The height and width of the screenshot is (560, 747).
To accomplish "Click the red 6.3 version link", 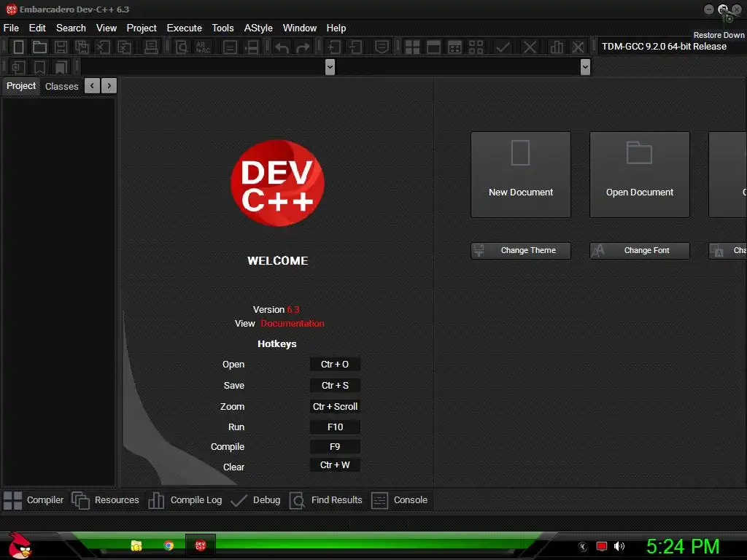I will point(293,309).
